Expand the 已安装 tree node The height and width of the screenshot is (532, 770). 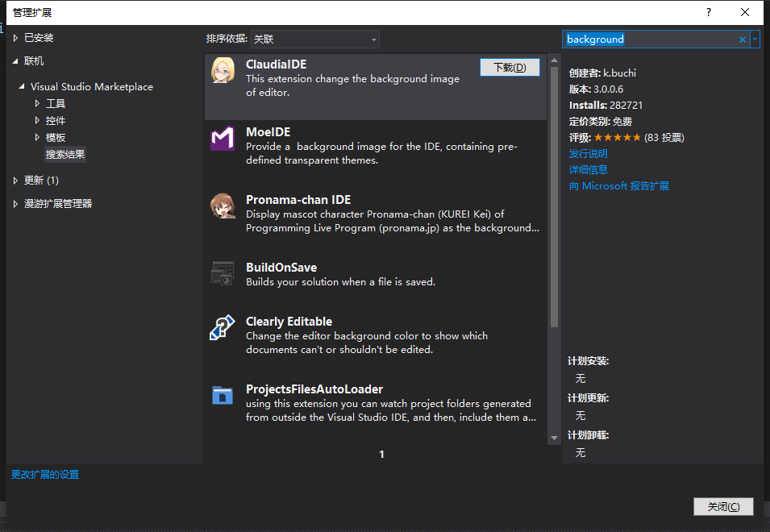click(15, 38)
